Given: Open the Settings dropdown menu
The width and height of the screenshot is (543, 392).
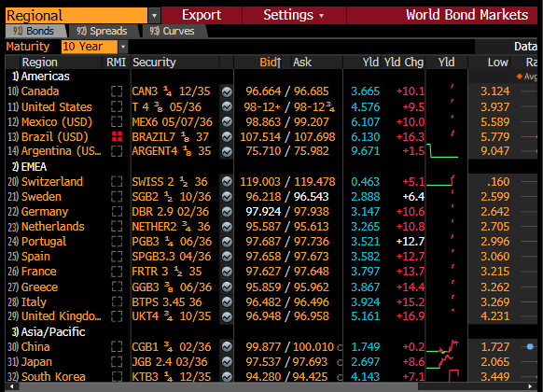Looking at the screenshot, I should (294, 15).
